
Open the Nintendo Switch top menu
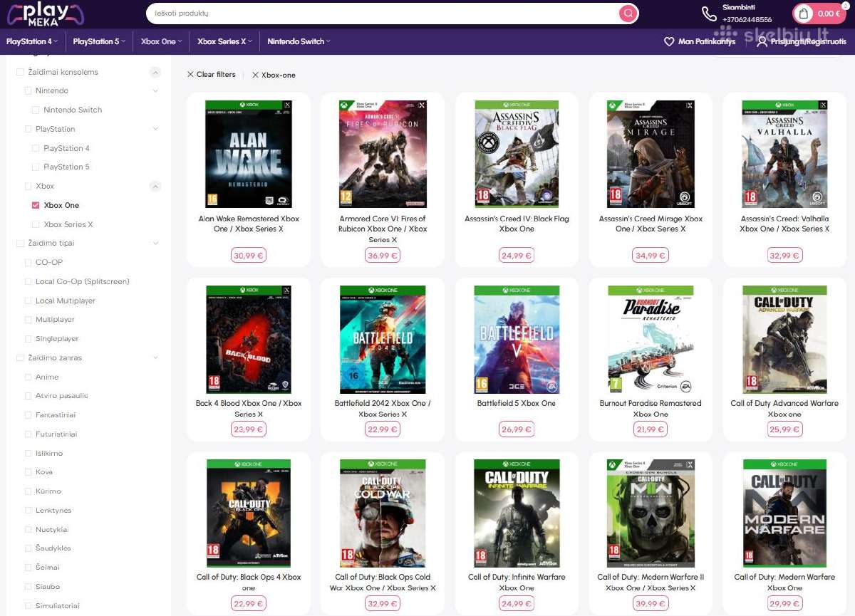click(299, 41)
